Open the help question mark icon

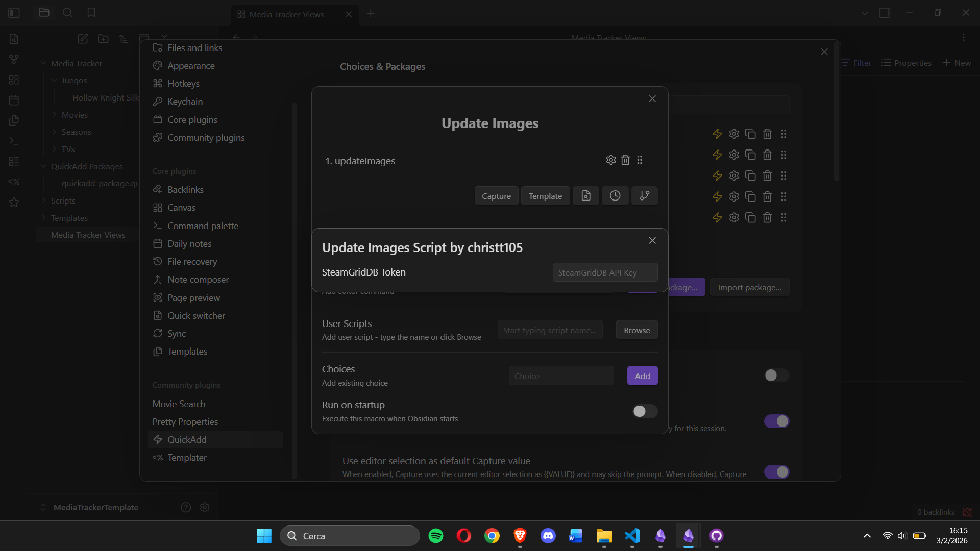click(x=186, y=507)
